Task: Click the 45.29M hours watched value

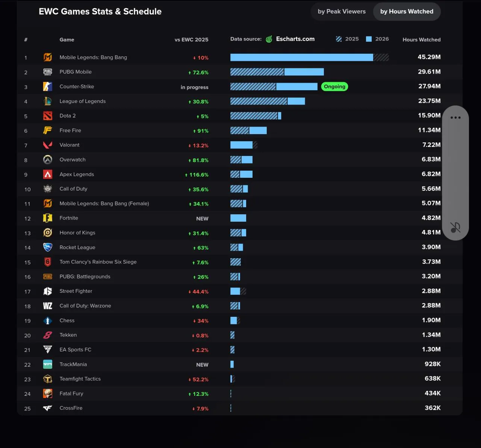Action: tap(429, 57)
